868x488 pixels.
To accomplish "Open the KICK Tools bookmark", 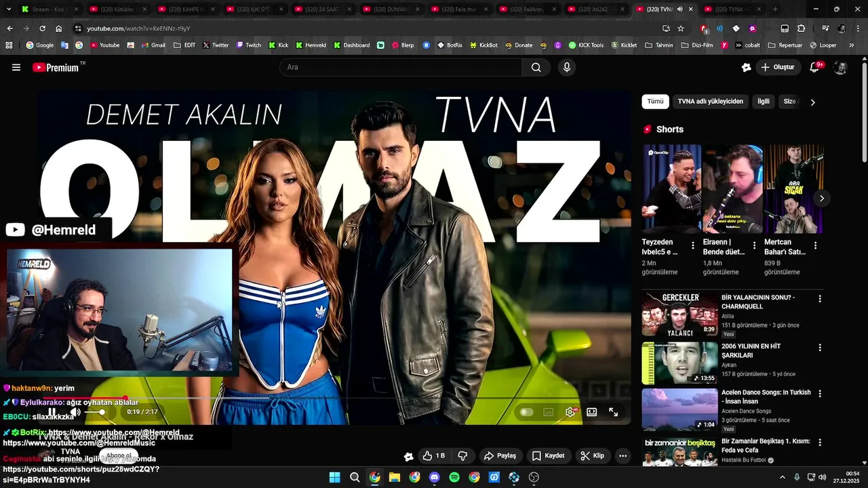I will [586, 45].
